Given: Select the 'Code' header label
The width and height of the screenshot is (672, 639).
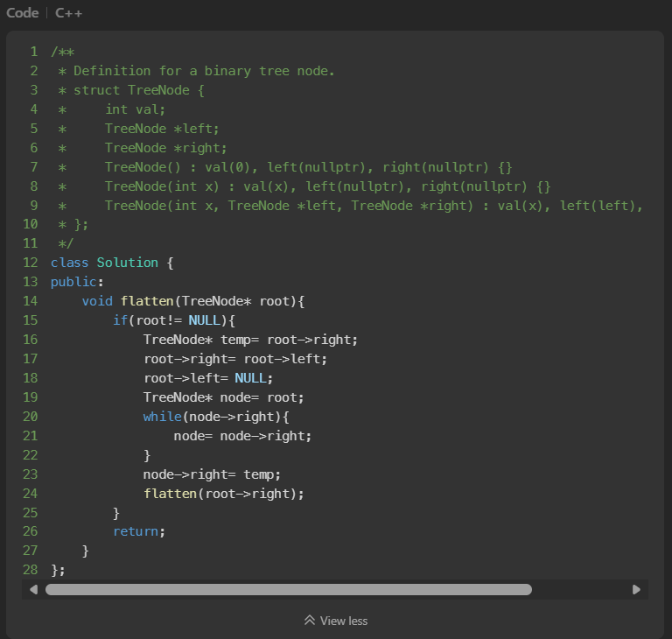Looking at the screenshot, I should [x=22, y=13].
